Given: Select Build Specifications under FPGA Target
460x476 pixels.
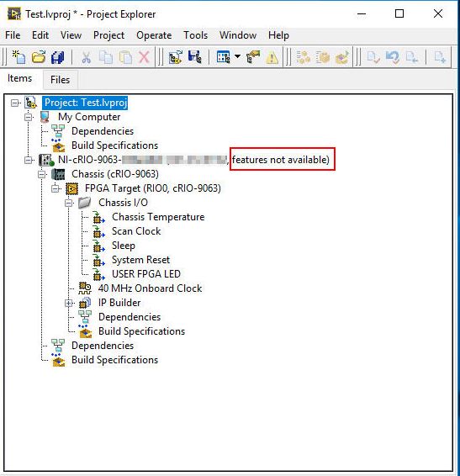Looking at the screenshot, I should click(142, 331).
